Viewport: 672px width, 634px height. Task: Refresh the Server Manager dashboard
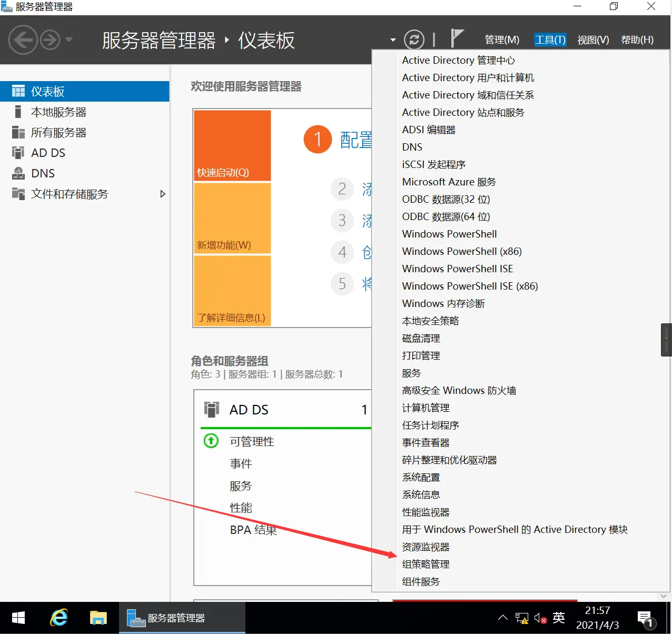[414, 39]
